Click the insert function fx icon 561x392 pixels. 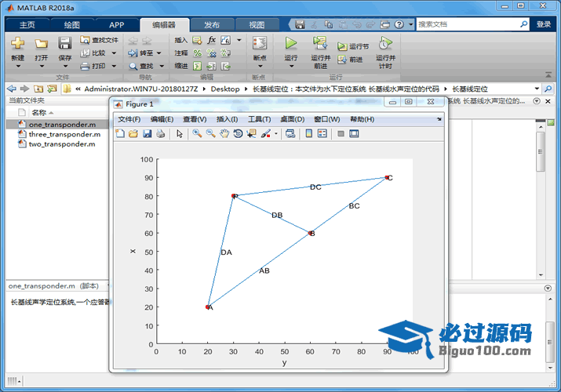coord(211,40)
